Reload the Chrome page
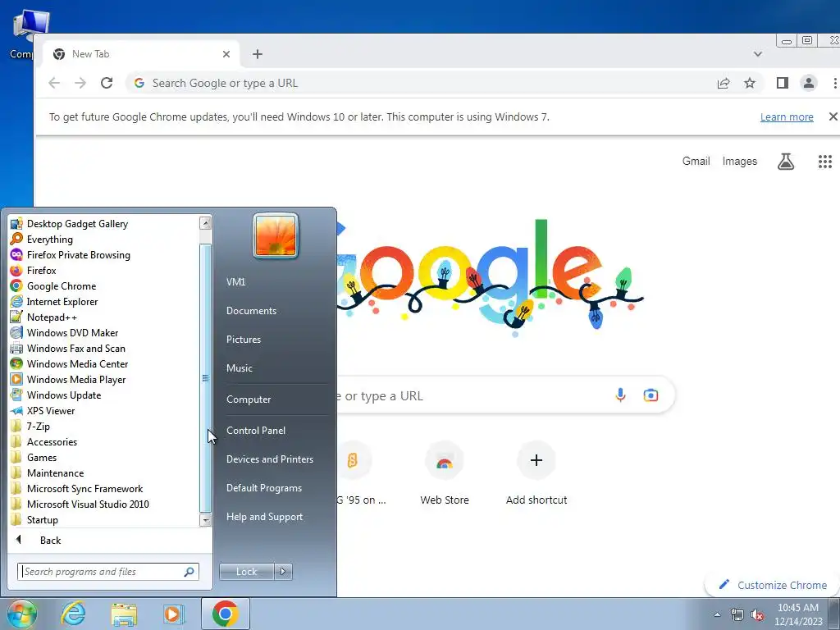This screenshot has height=630, width=840. point(107,83)
